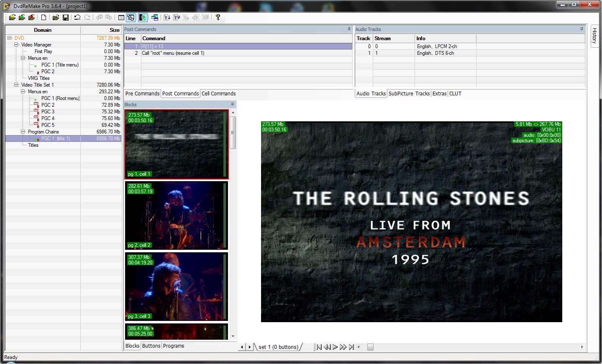
Task: Click the redo arrow icon
Action: tap(87, 17)
